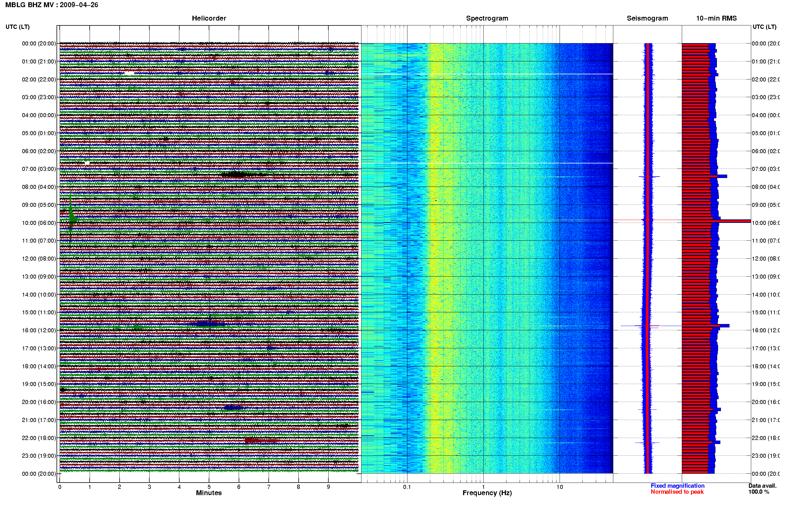The image size is (812, 508).
Task: Select the 'Spectrogram' panel heading
Action: coord(487,19)
